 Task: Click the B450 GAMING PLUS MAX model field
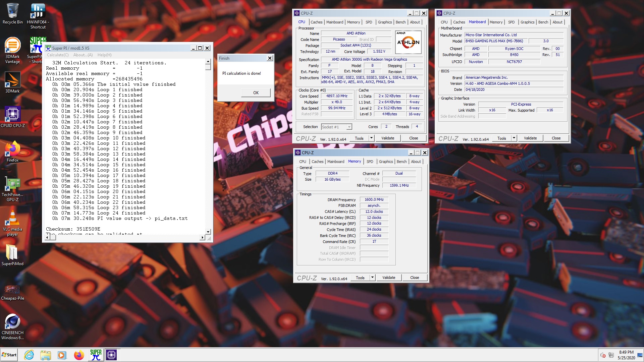pos(496,41)
